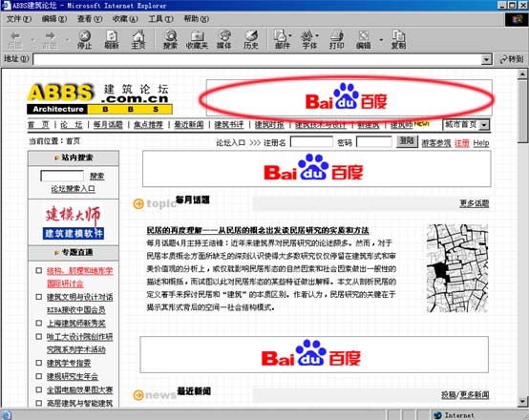Open the Font size button dropdown arrow

tap(317, 35)
